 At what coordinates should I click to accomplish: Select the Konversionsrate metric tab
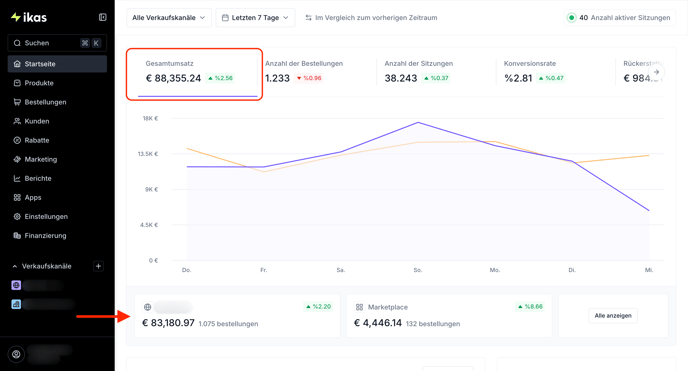(x=555, y=71)
